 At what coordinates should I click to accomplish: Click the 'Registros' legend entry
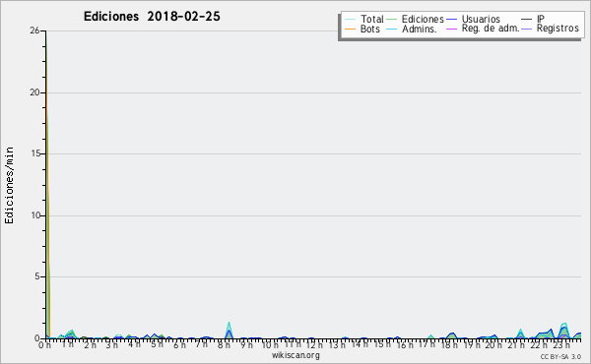558,29
